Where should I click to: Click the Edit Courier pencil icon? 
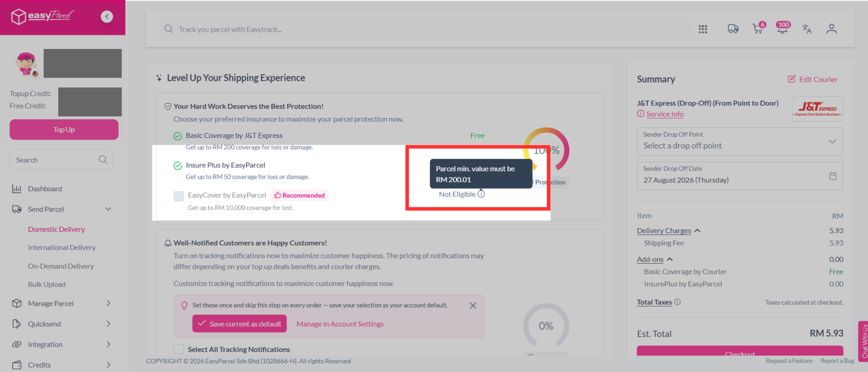coord(792,79)
